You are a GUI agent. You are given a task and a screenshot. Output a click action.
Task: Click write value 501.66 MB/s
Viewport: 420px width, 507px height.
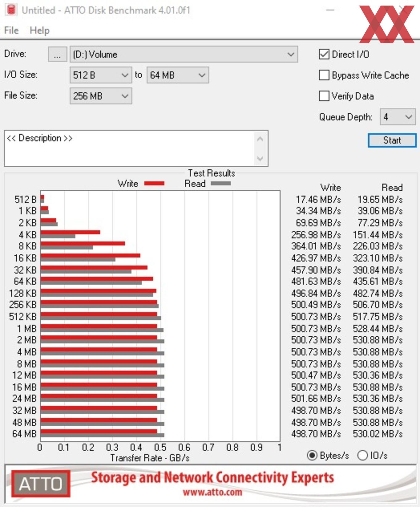[x=316, y=398]
